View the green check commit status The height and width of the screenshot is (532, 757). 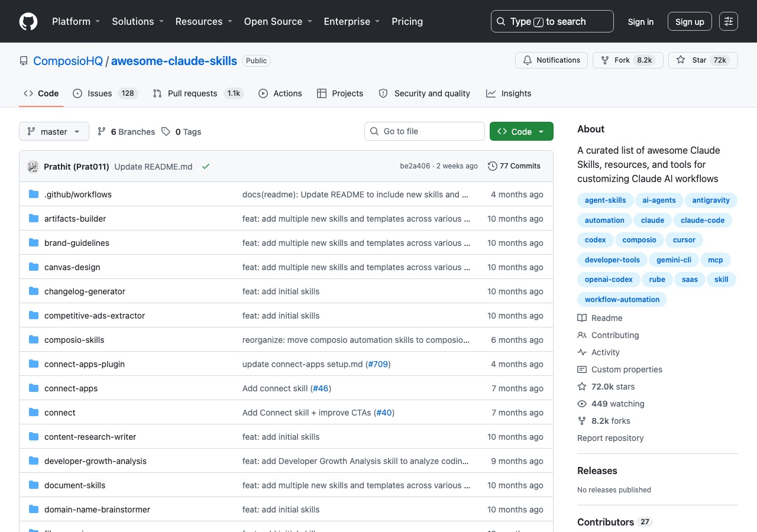click(x=206, y=167)
